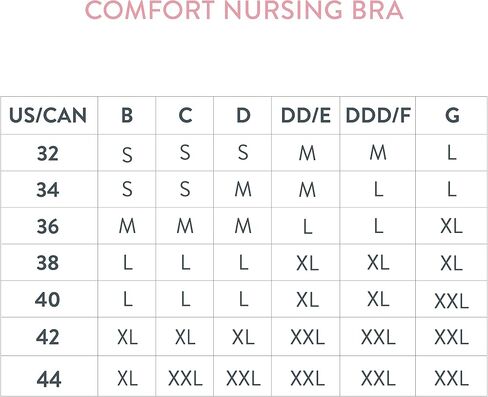Click the DD/E column header
This screenshot has height=397, width=488.
(x=306, y=116)
